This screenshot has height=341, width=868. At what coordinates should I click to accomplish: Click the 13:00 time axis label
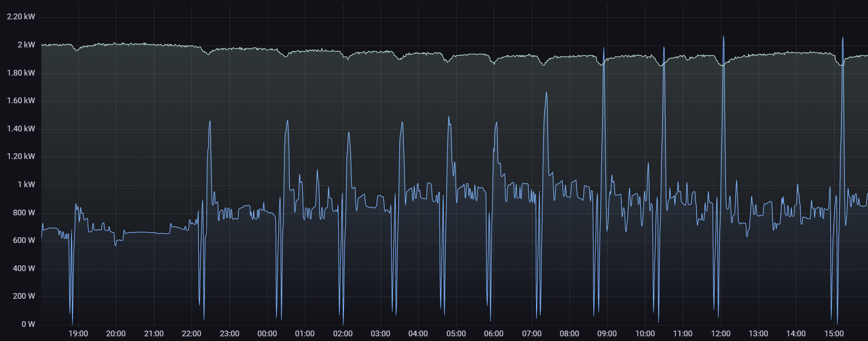(758, 334)
